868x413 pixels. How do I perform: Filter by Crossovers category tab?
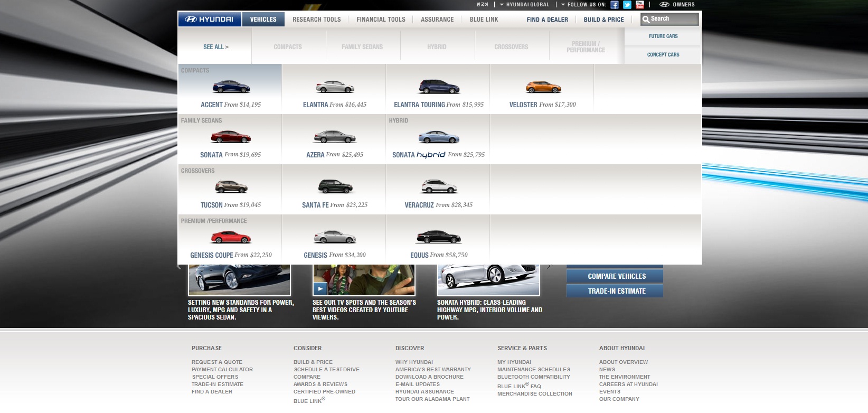(511, 47)
